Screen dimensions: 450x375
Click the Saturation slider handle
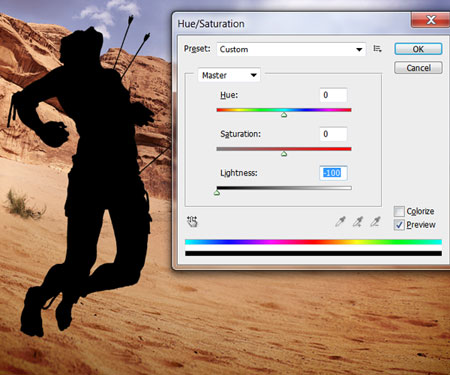click(284, 154)
